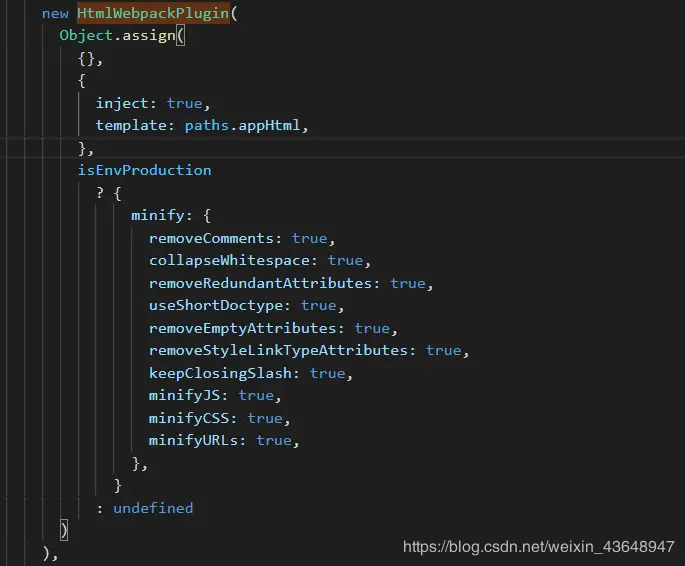Click removeEmptyAttributes option line
685x566 pixels.
(x=273, y=328)
